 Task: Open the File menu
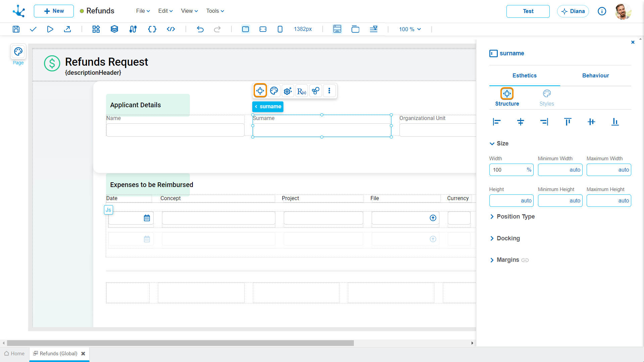143,11
